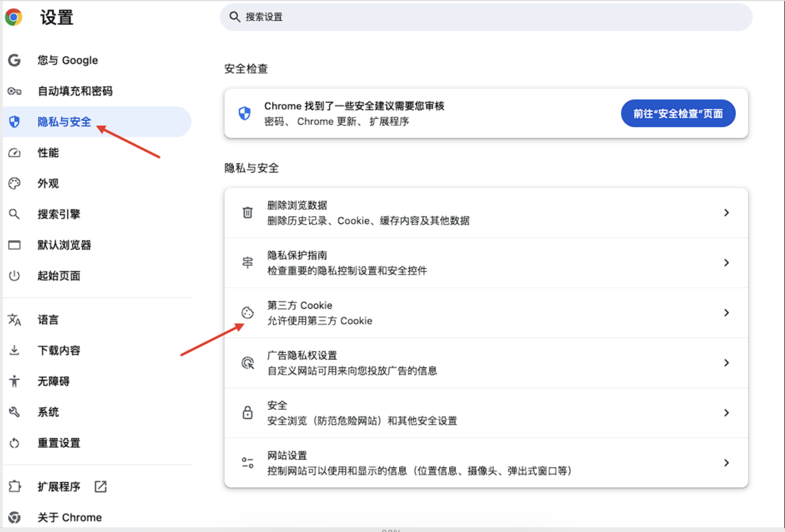The width and height of the screenshot is (785, 532).
Task: Click the 外观 palette icon
Action: pyautogui.click(x=14, y=183)
